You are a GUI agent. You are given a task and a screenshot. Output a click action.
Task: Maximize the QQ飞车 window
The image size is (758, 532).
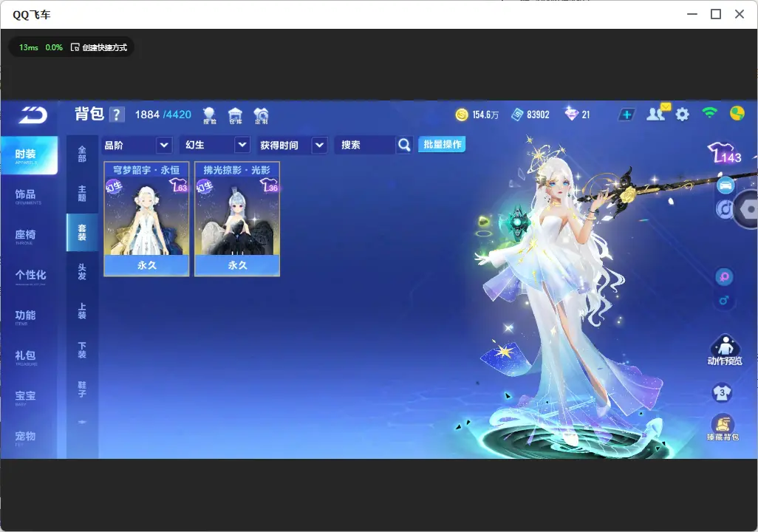pos(716,15)
